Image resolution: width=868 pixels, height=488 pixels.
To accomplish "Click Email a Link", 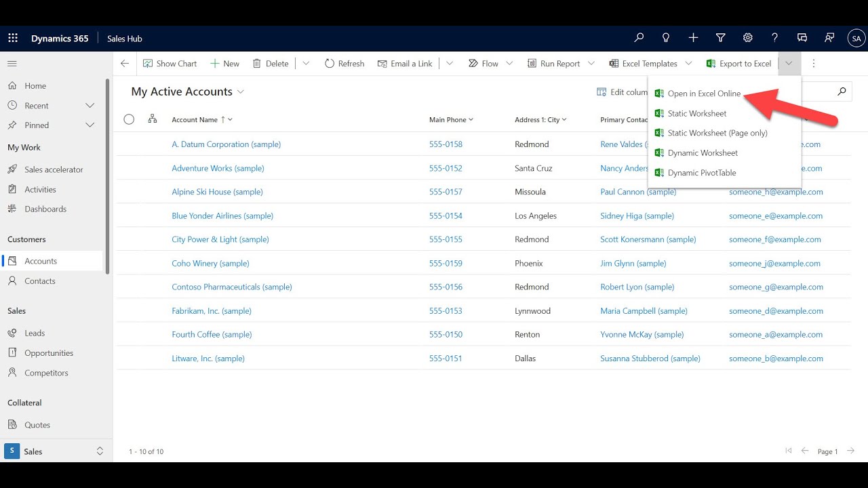I will tap(405, 64).
